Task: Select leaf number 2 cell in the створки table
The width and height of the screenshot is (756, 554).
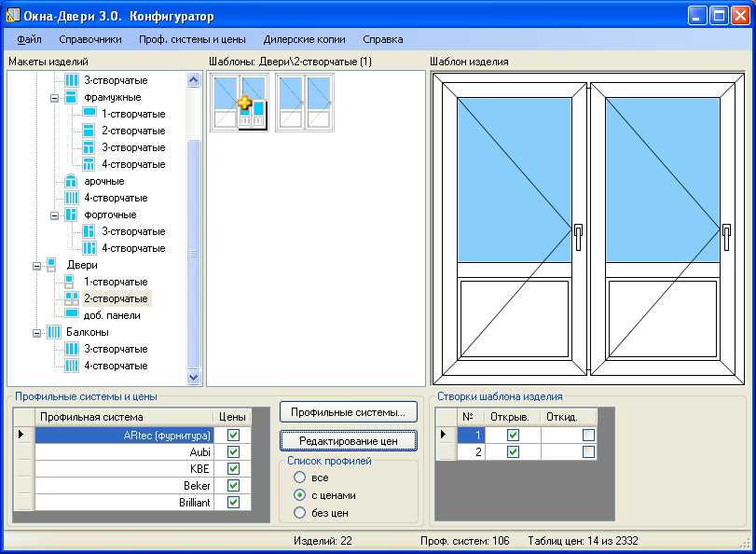Action: pos(471,451)
